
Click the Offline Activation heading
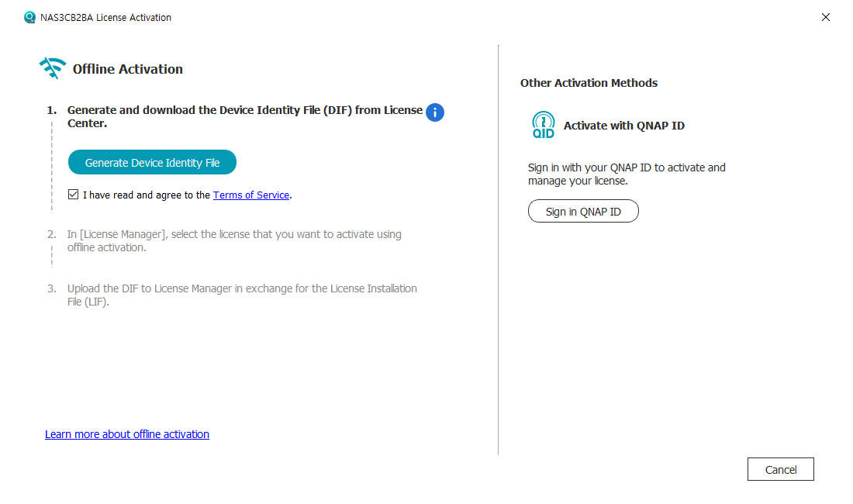tap(128, 69)
